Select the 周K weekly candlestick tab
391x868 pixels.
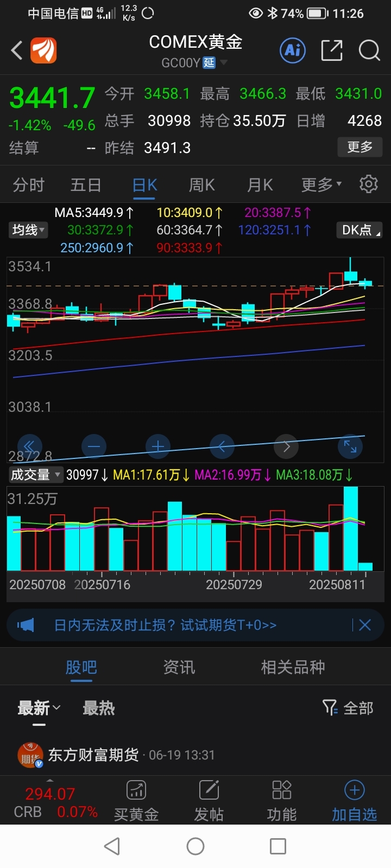pyautogui.click(x=202, y=185)
